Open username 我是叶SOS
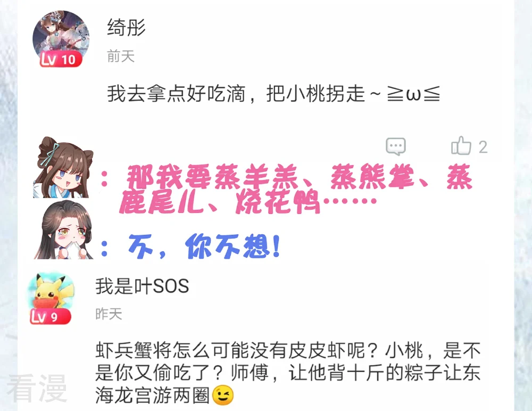532x411 pixels. click(x=142, y=286)
